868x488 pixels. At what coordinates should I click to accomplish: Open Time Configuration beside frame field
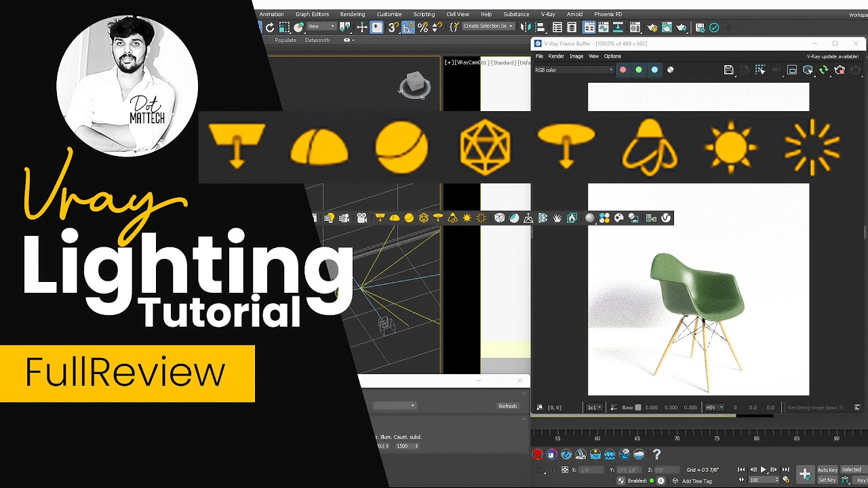point(785,479)
